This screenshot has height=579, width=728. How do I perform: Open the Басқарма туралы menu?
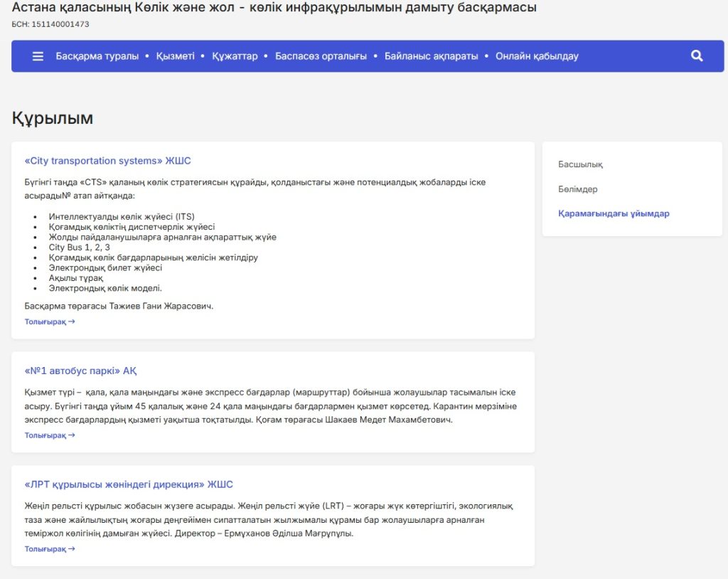(x=97, y=56)
